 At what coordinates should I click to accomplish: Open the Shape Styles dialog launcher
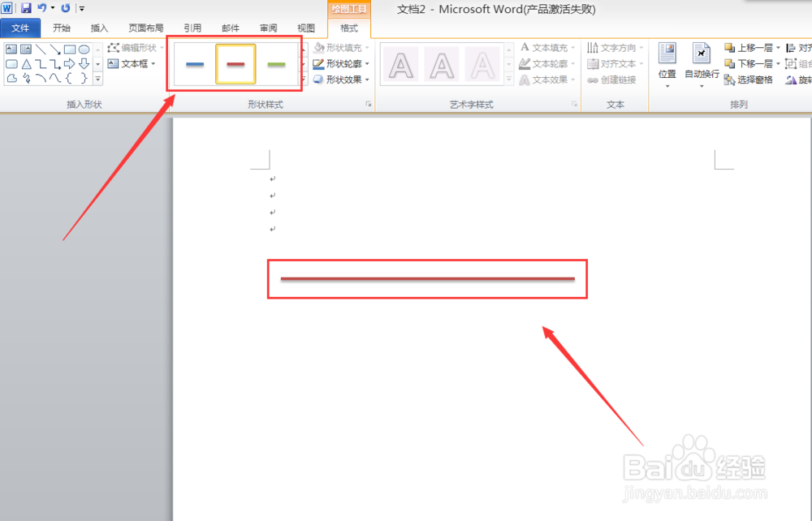click(368, 104)
